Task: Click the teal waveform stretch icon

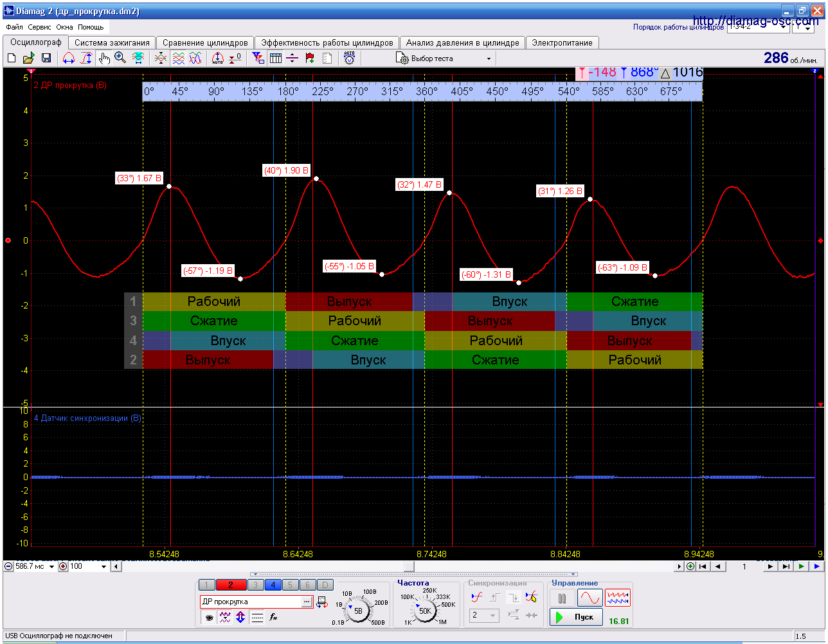Action: [138, 58]
